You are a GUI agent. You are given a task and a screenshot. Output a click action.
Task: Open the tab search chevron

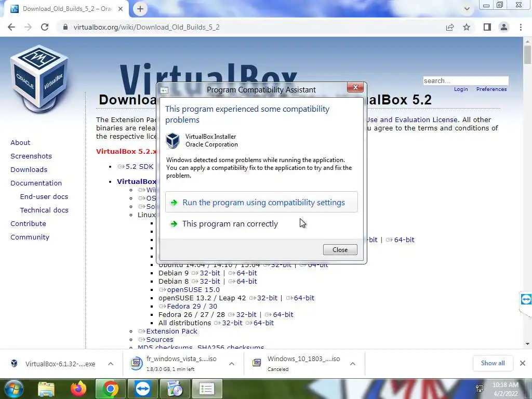pyautogui.click(x=467, y=9)
